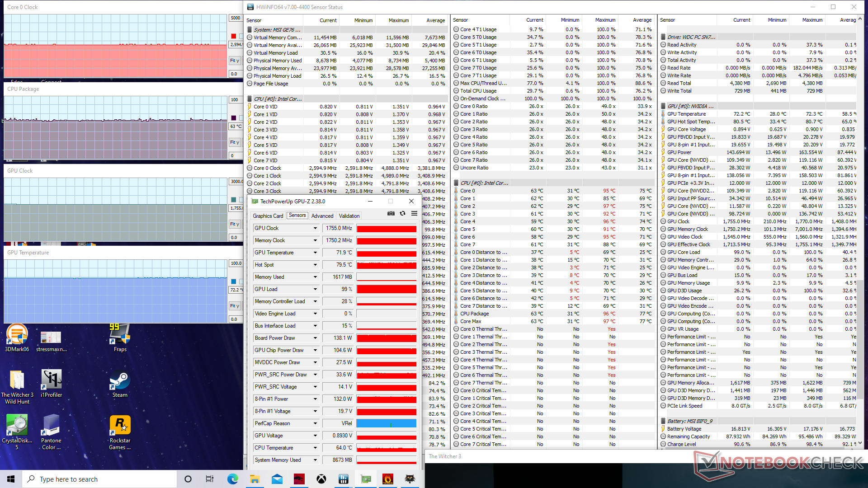Select the Uncore Ratio row in HWiNFO
The image size is (868, 488).
[553, 168]
